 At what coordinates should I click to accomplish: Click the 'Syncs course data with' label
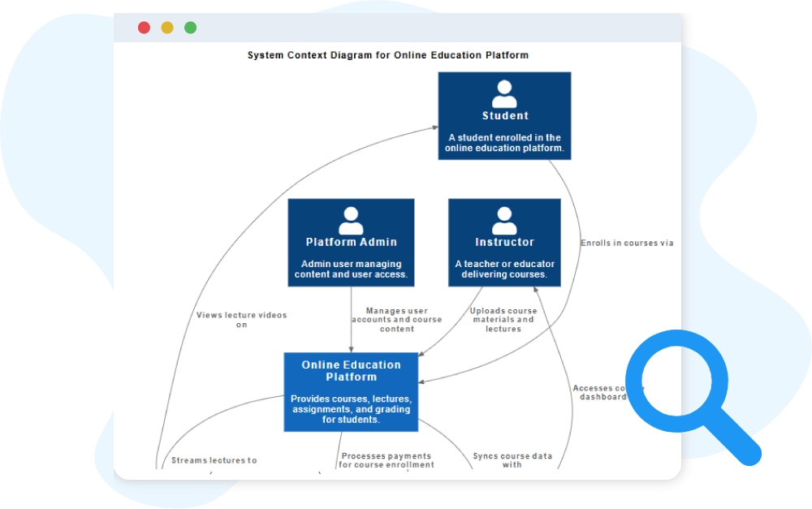click(x=512, y=460)
